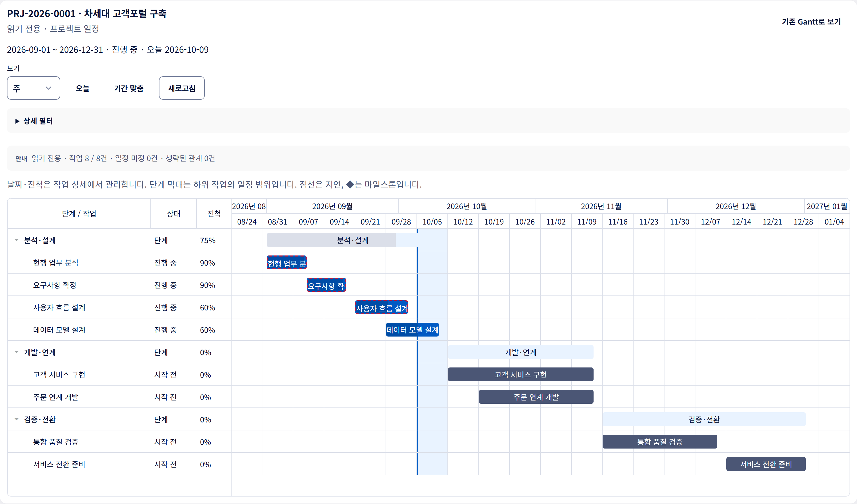
Task: Click the 통합 품질 검증 task name
Action: pos(56,442)
